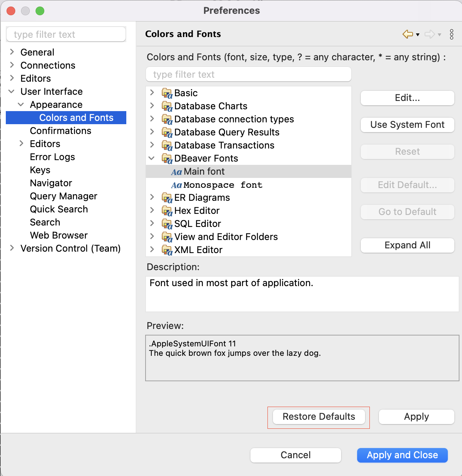
Task: Open the Query Manager settings
Action: coord(64,196)
